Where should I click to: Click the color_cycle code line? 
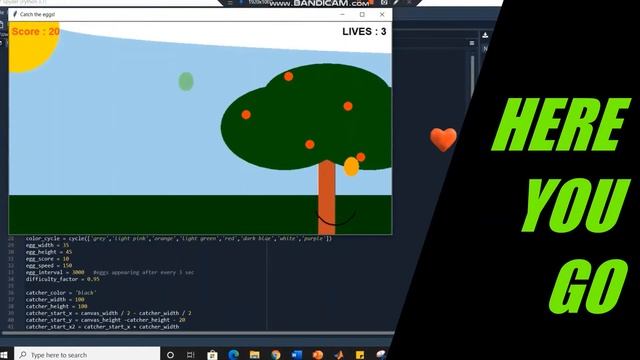[x=179, y=238]
